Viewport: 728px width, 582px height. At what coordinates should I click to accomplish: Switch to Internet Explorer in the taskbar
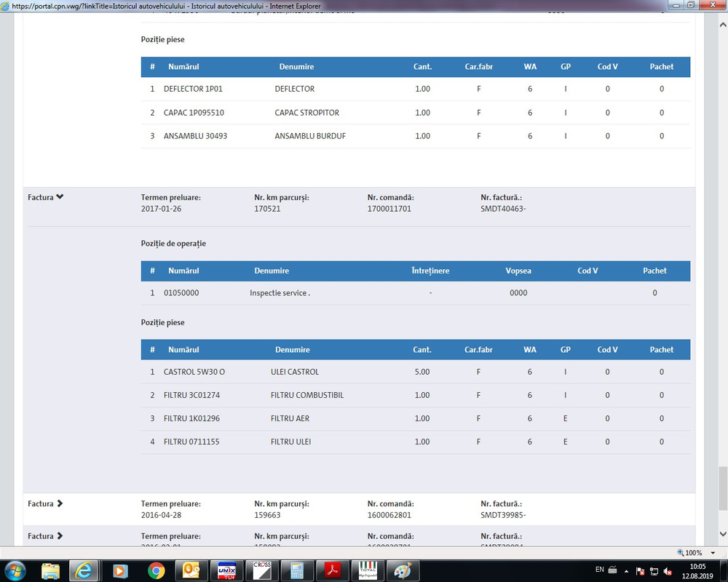point(84,570)
